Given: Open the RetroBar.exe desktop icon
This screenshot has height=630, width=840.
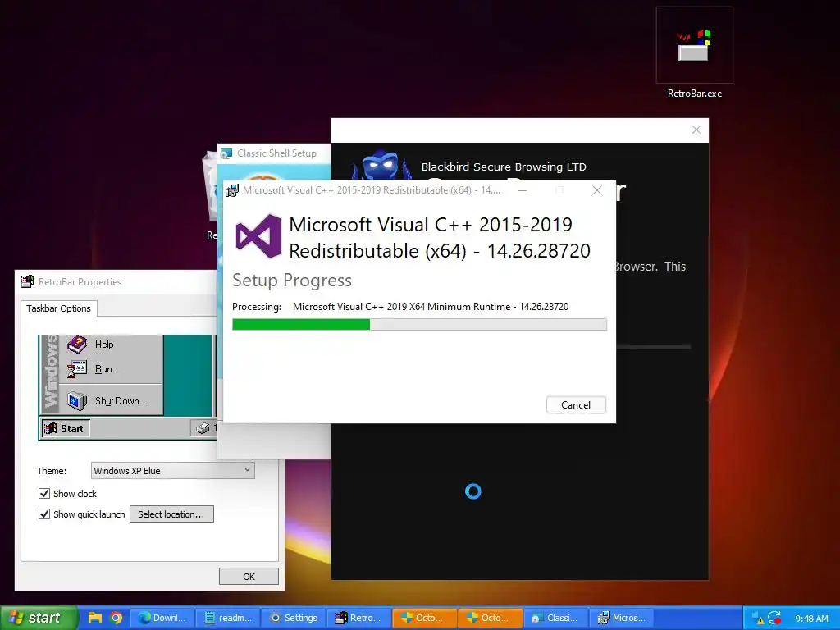Looking at the screenshot, I should 694,53.
